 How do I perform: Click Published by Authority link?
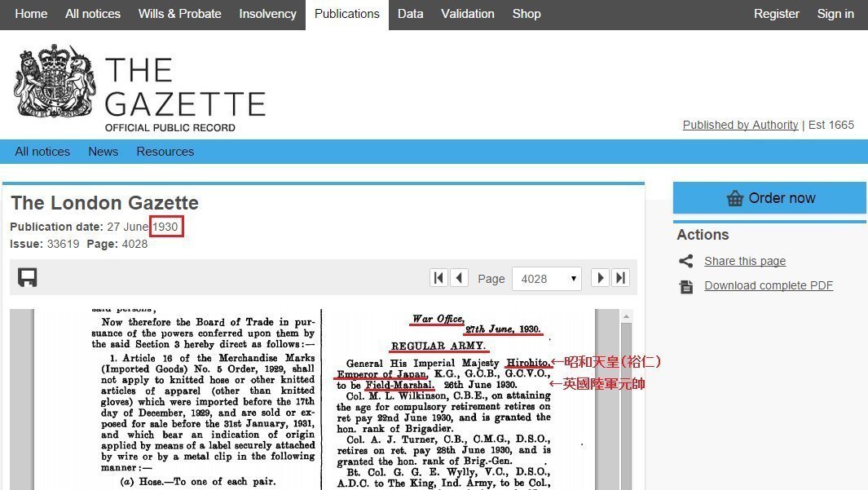tap(740, 125)
